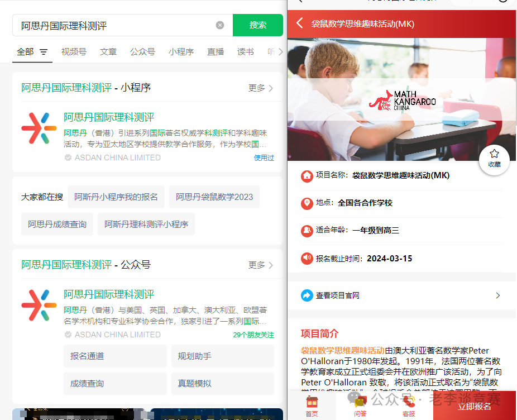Click the 查看项目官网 link text
Viewport: 517px width, 420px height.
pos(338,295)
